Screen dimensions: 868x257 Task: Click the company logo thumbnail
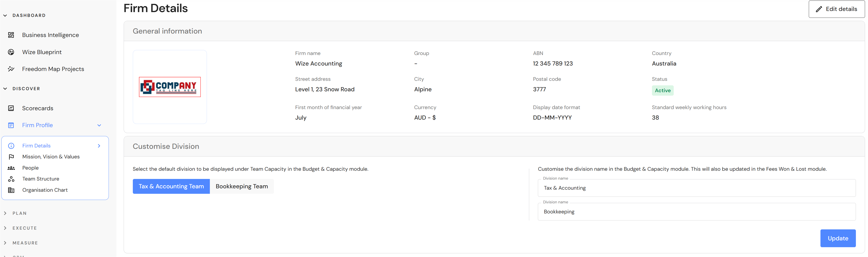170,87
